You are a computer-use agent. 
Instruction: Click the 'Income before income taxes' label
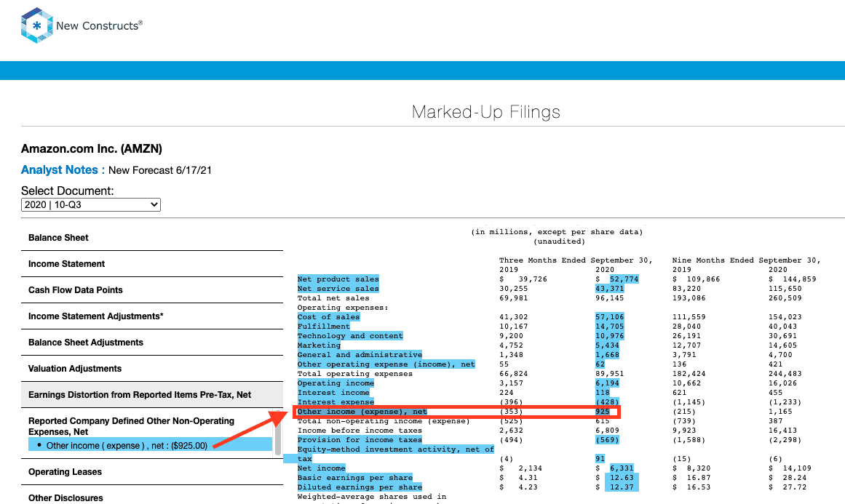point(360,431)
